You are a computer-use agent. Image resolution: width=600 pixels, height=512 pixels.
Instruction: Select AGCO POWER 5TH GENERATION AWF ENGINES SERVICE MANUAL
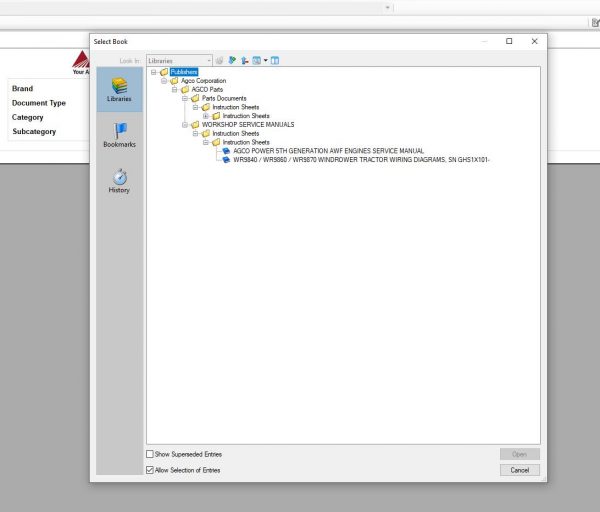[328, 151]
